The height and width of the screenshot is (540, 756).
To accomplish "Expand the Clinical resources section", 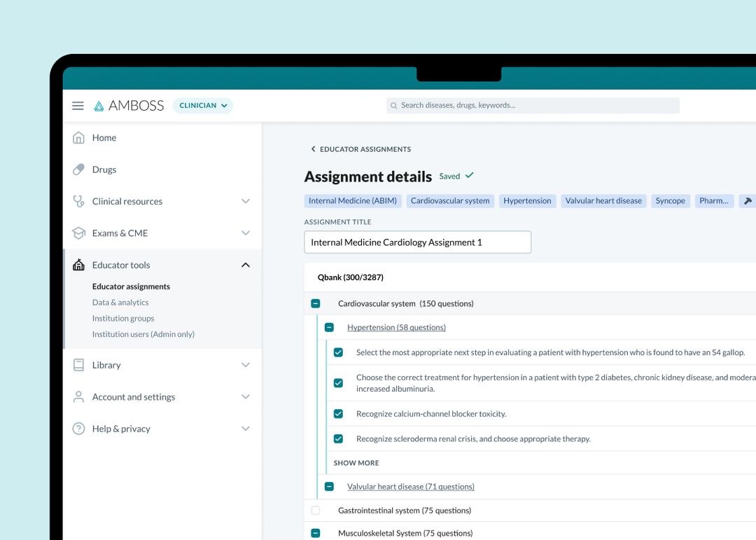I will pos(246,201).
